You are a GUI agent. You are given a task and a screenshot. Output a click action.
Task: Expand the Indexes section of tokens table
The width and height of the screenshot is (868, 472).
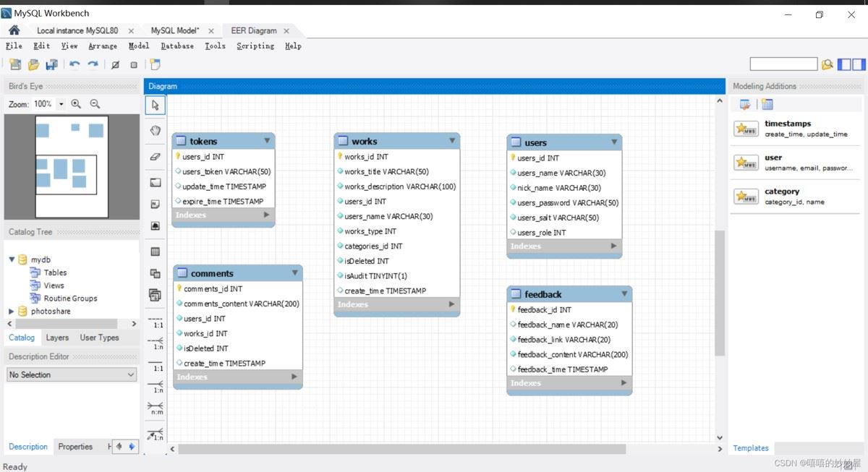coord(266,215)
